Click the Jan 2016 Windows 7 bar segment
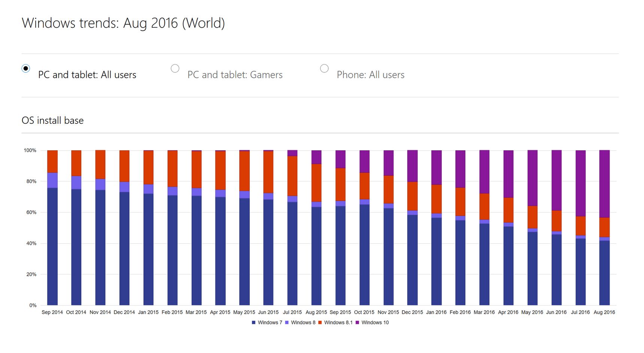 (436, 262)
